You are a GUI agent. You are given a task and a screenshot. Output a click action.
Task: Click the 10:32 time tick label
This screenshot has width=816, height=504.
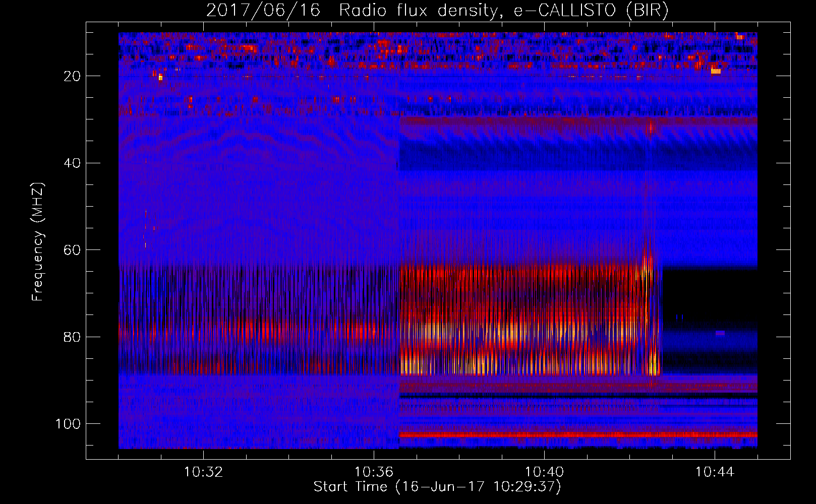(x=203, y=472)
